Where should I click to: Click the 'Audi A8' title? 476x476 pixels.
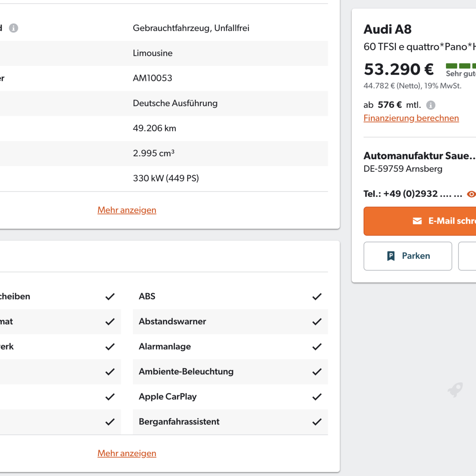[387, 29]
